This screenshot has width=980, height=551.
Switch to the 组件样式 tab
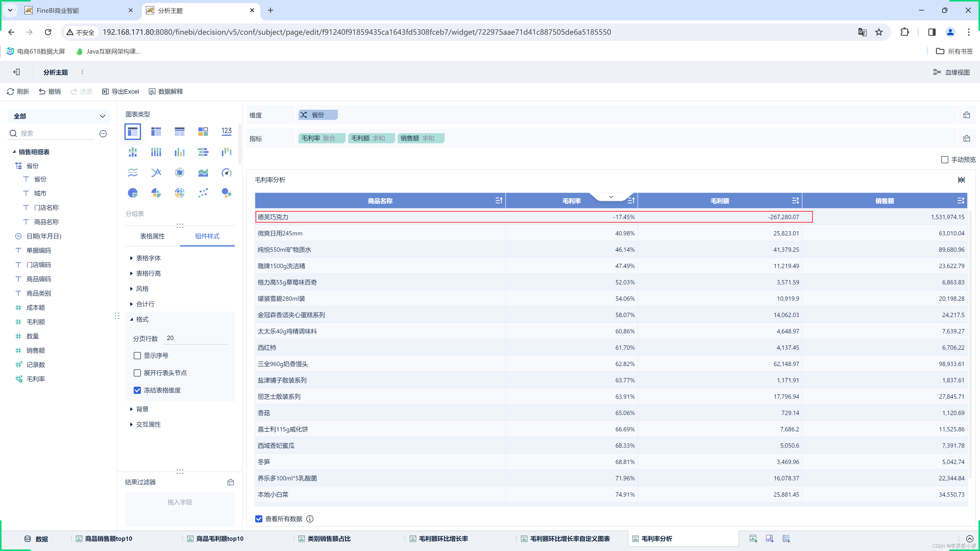point(207,236)
